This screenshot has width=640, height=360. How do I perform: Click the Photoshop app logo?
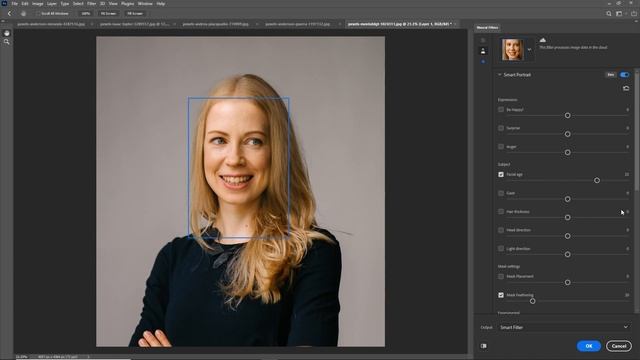4,3
